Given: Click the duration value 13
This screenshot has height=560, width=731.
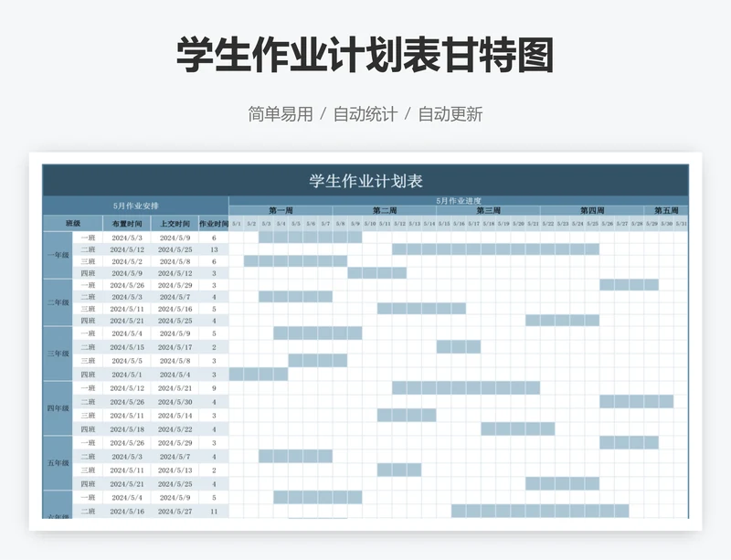Looking at the screenshot, I should point(214,249).
